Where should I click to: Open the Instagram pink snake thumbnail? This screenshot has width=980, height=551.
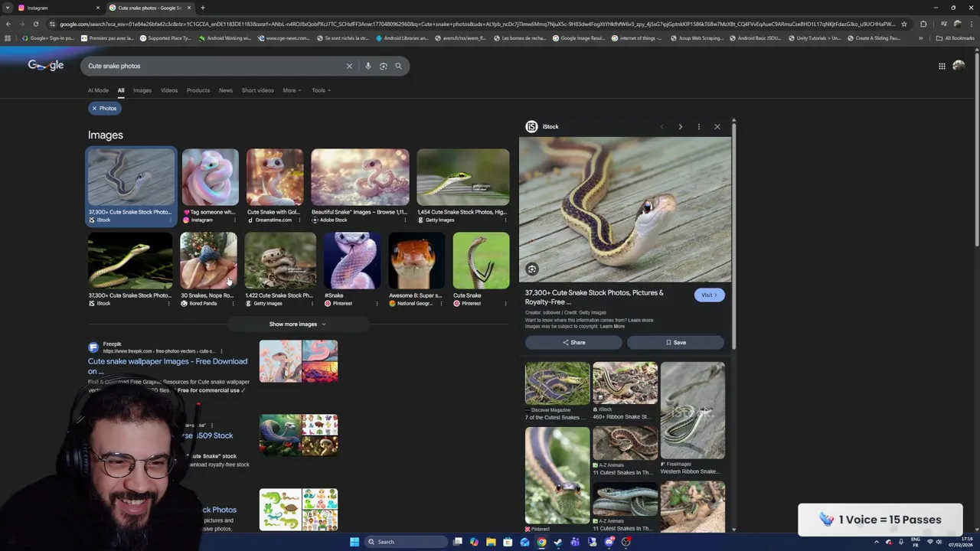tap(211, 178)
